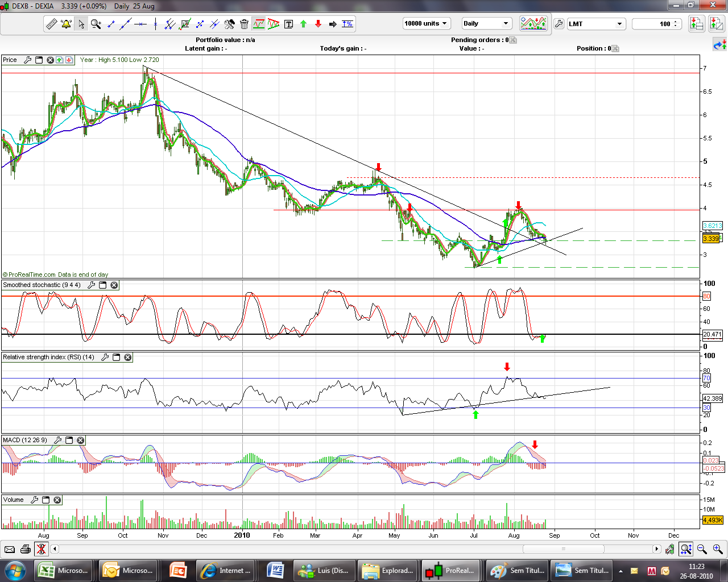The width and height of the screenshot is (728, 582).
Task: Click the 42.389 RSI value label
Action: click(713, 398)
